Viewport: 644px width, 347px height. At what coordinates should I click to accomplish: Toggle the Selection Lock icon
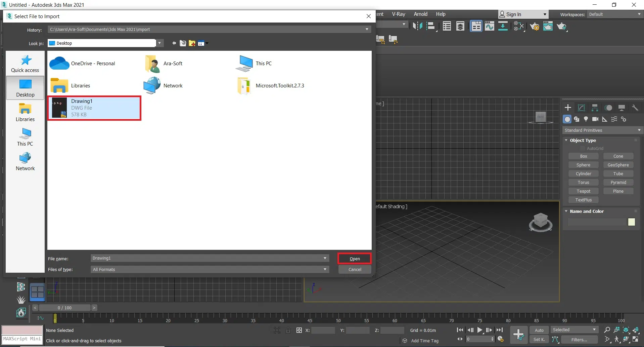[x=288, y=330]
